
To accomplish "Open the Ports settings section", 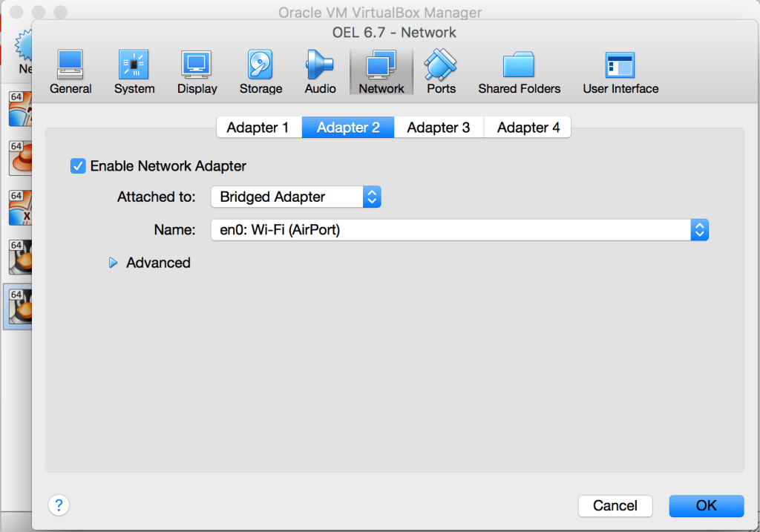I will click(441, 72).
